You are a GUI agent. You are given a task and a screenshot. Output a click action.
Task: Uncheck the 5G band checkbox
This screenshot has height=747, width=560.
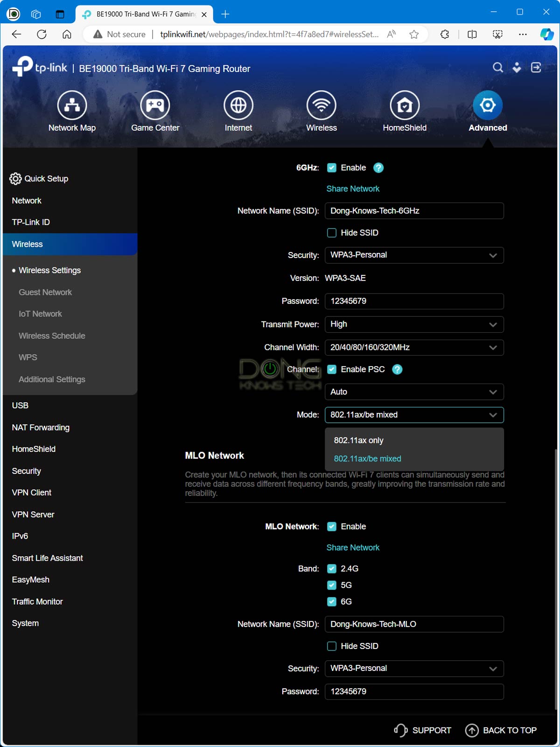[x=332, y=585]
